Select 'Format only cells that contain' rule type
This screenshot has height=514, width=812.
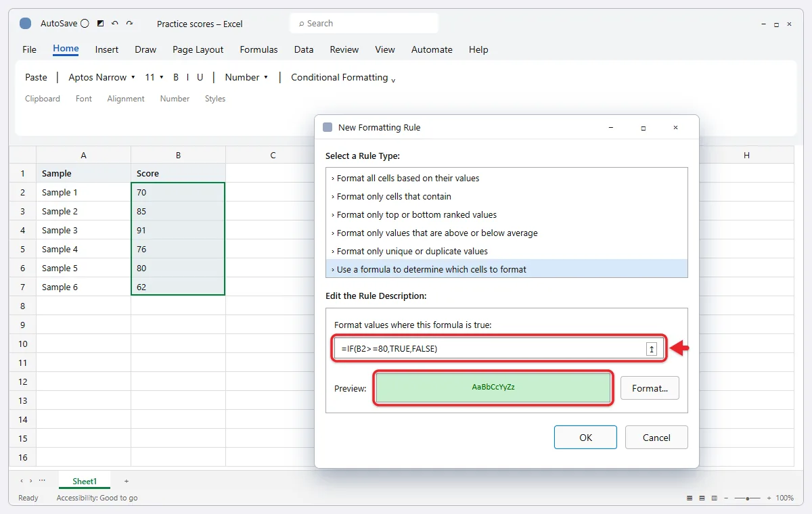(506, 196)
